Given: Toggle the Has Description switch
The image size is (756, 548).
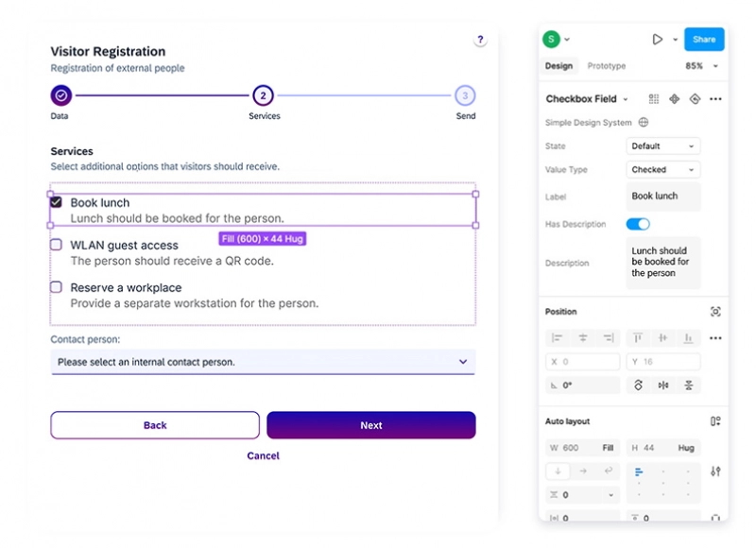Looking at the screenshot, I should [638, 224].
